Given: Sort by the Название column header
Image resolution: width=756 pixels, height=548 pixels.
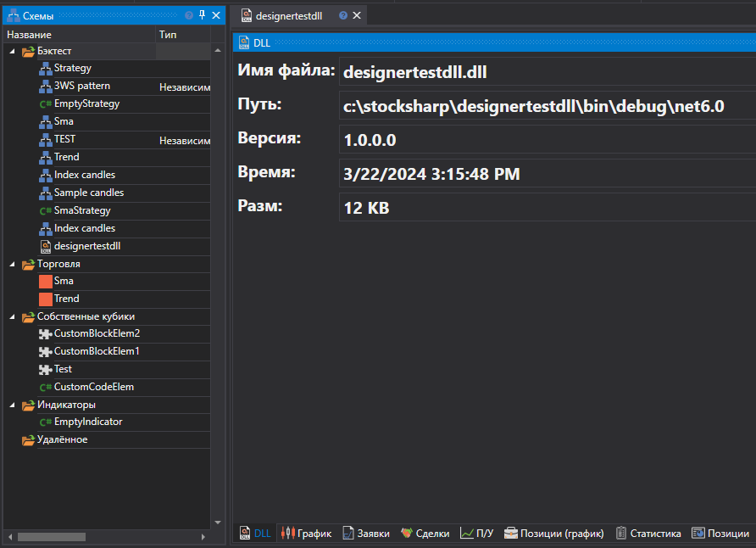Looking at the screenshot, I should (79, 35).
